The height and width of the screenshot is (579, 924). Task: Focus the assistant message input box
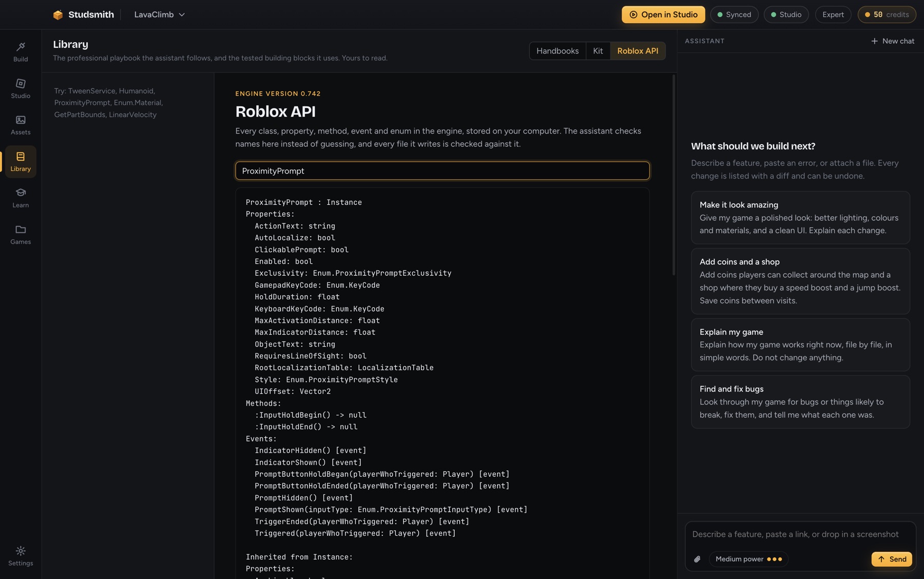tap(800, 534)
